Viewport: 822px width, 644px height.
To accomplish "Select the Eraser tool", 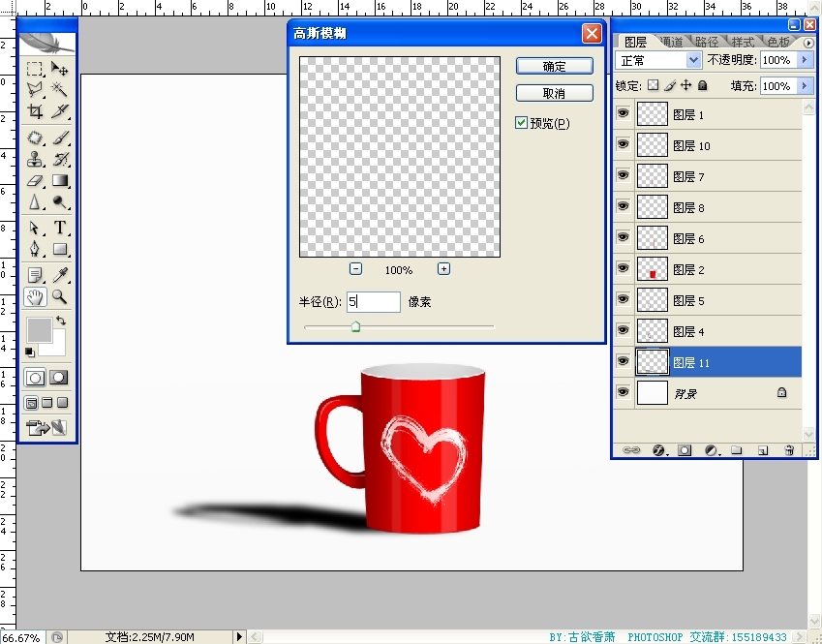I will [x=35, y=181].
